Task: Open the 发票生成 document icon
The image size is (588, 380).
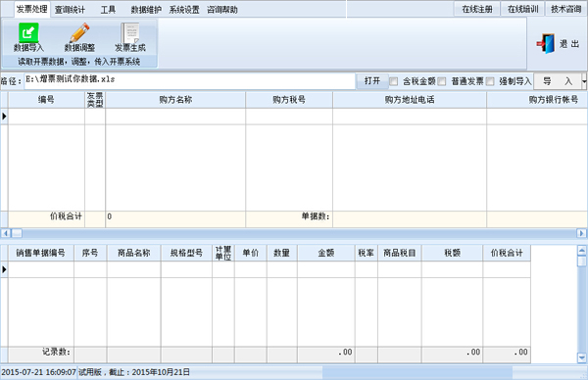Action: pos(129,32)
